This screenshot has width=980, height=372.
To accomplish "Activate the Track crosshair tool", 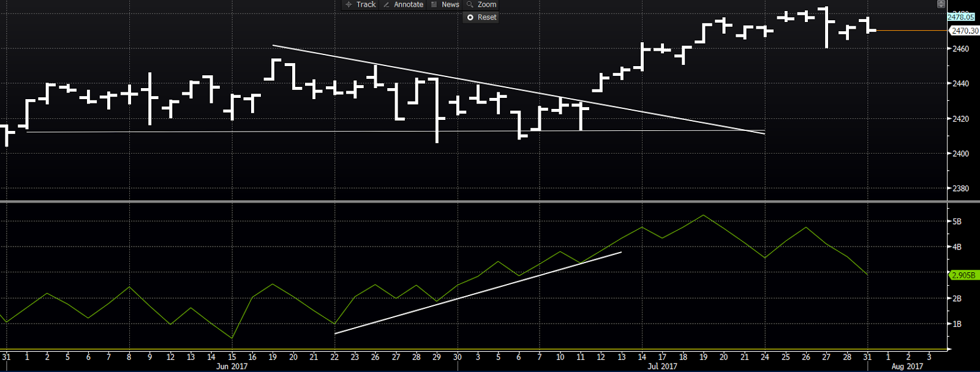I will pos(361,4).
